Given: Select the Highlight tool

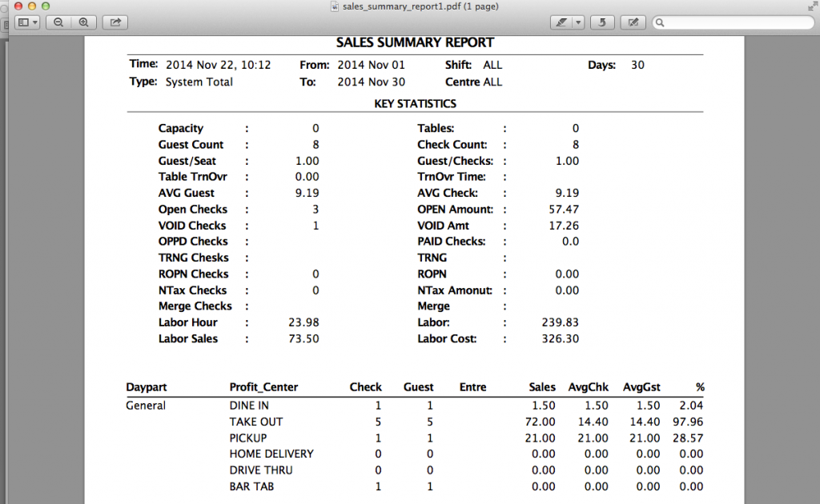Looking at the screenshot, I should 561,22.
